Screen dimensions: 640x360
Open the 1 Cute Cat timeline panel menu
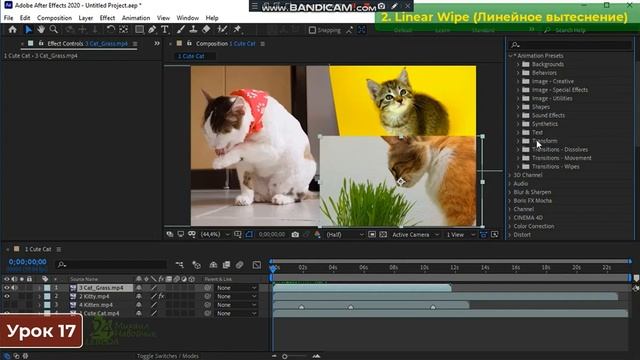pos(59,249)
